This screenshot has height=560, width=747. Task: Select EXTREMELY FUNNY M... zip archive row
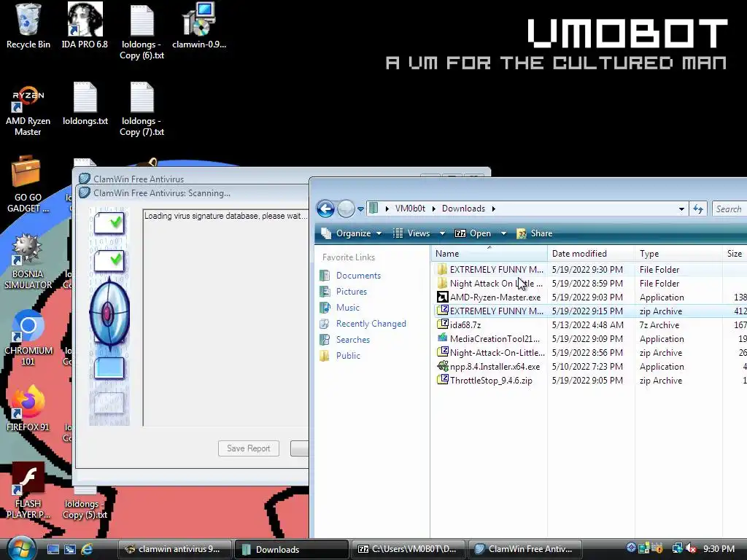591,311
